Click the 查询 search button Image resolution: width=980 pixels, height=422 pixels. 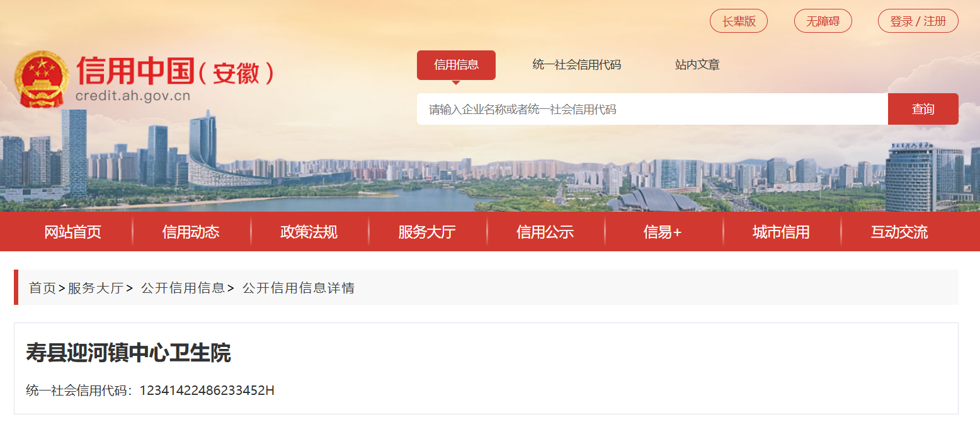tap(923, 109)
